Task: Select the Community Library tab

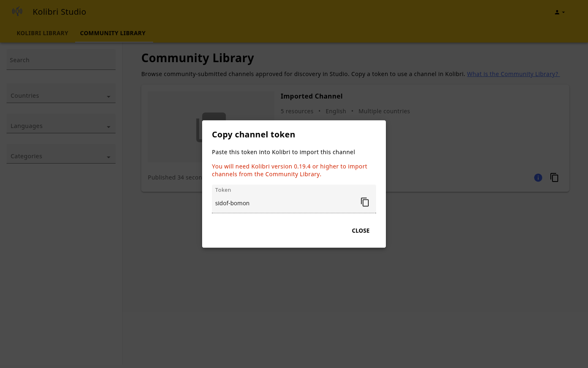Action: (113, 33)
